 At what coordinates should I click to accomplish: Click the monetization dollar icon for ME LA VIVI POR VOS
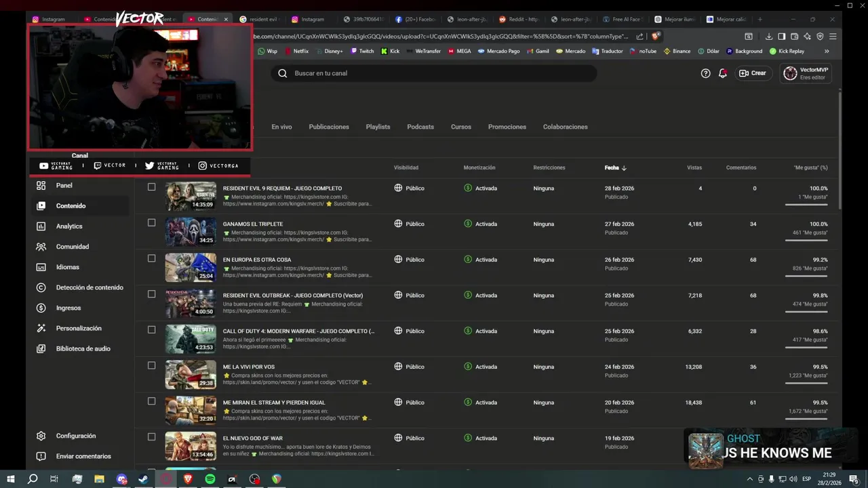pyautogui.click(x=468, y=367)
